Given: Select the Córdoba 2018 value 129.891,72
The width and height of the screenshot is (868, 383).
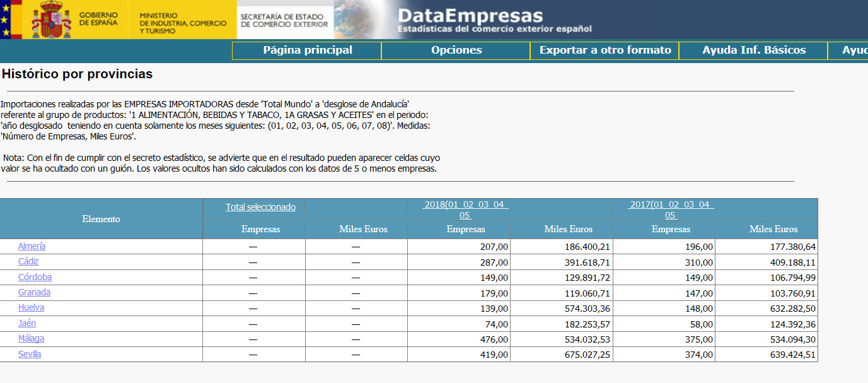Looking at the screenshot, I should [x=587, y=278].
